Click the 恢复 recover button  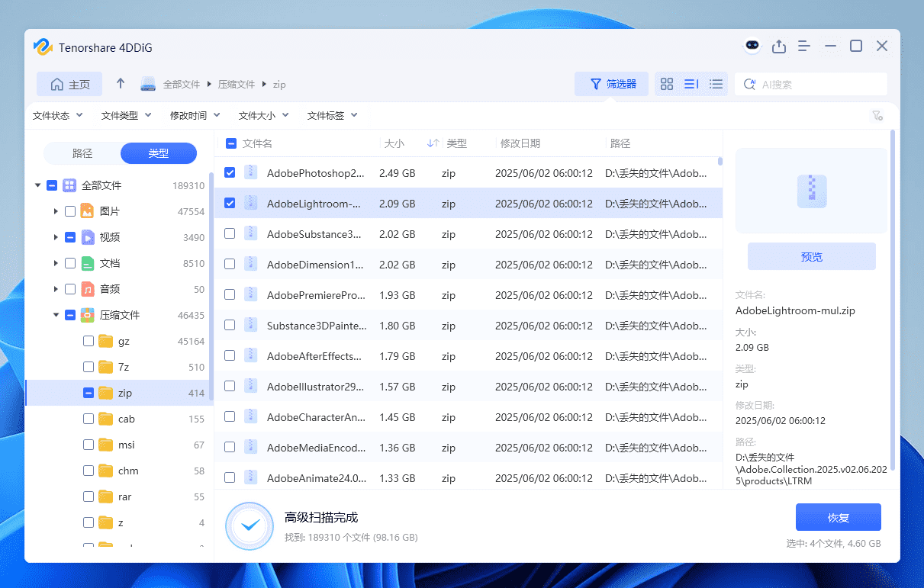point(838,517)
